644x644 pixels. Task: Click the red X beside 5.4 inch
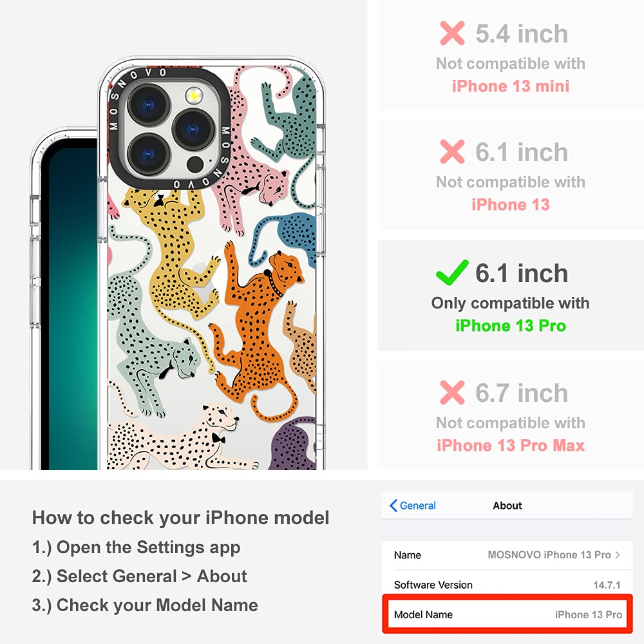(452, 33)
